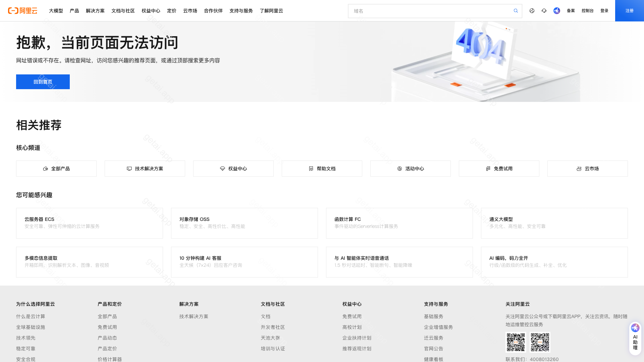Open the 函数计算 FC card
644x362 pixels.
click(x=399, y=223)
